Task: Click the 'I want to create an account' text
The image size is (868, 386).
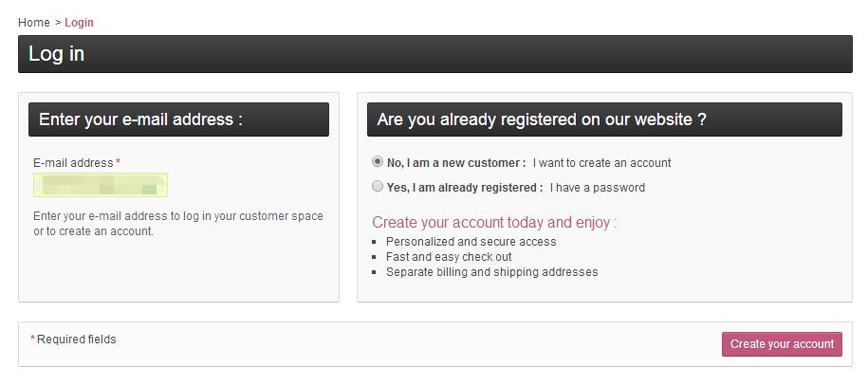Action: (x=601, y=163)
